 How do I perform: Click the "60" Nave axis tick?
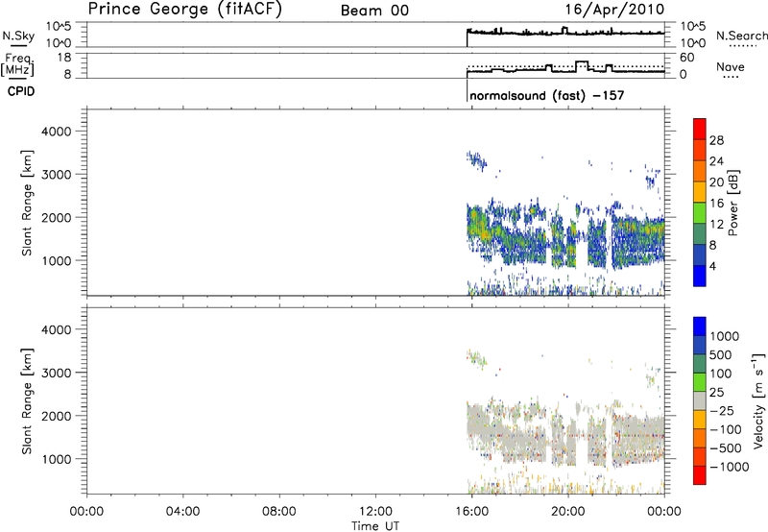[x=686, y=58]
